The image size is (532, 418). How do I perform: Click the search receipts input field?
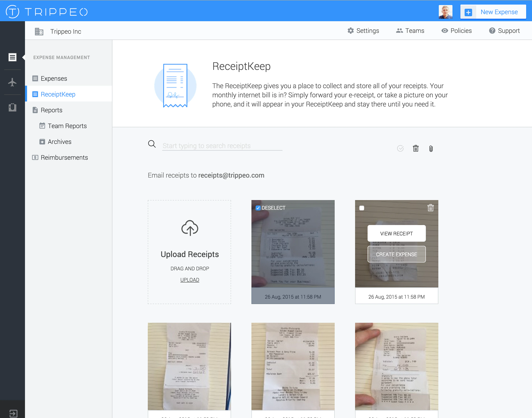click(x=222, y=146)
